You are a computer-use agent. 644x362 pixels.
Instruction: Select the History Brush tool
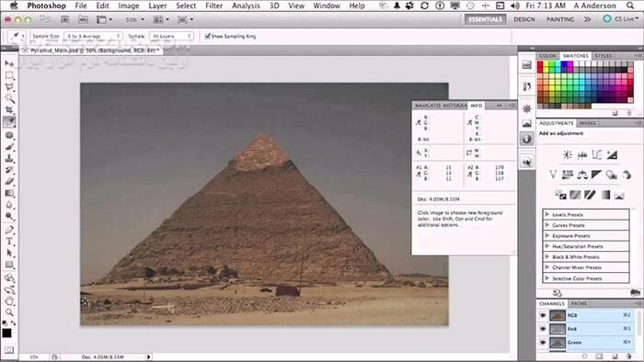[x=9, y=170]
